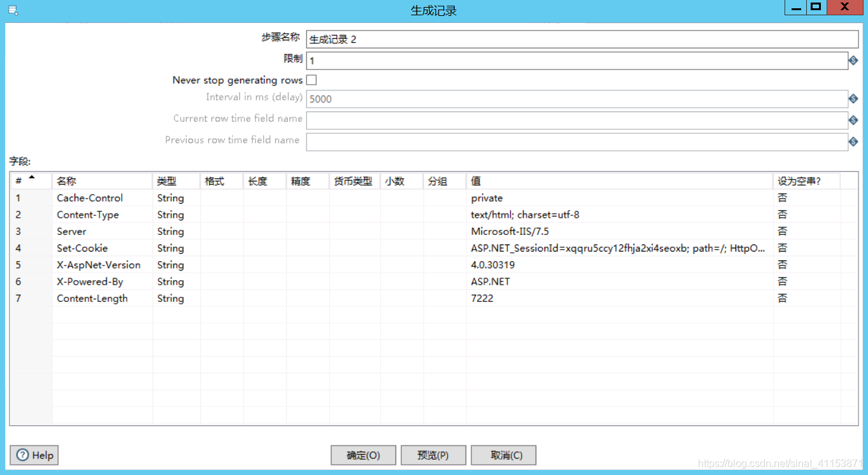Select the Cache-Control name cell

coord(102,198)
